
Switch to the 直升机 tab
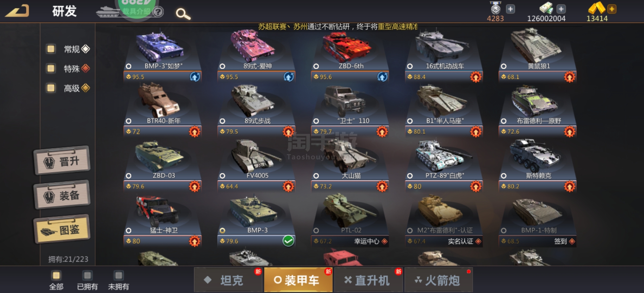368,280
